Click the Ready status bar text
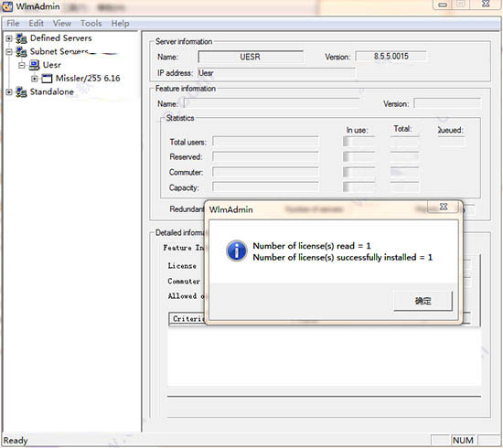This screenshot has height=448, width=503. point(16,441)
